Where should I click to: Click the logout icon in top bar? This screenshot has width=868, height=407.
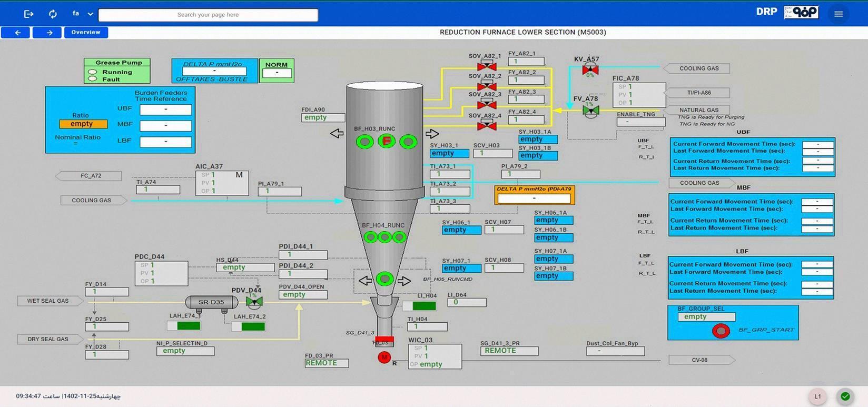point(29,14)
